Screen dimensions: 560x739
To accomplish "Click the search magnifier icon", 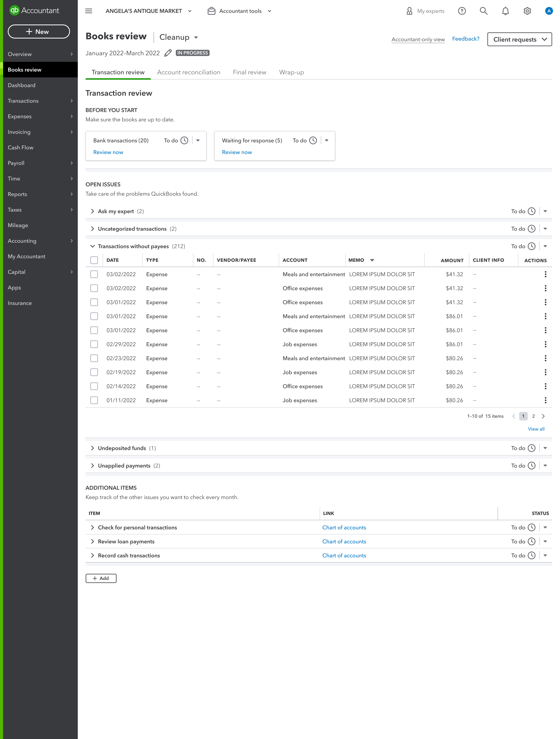I will [x=483, y=11].
